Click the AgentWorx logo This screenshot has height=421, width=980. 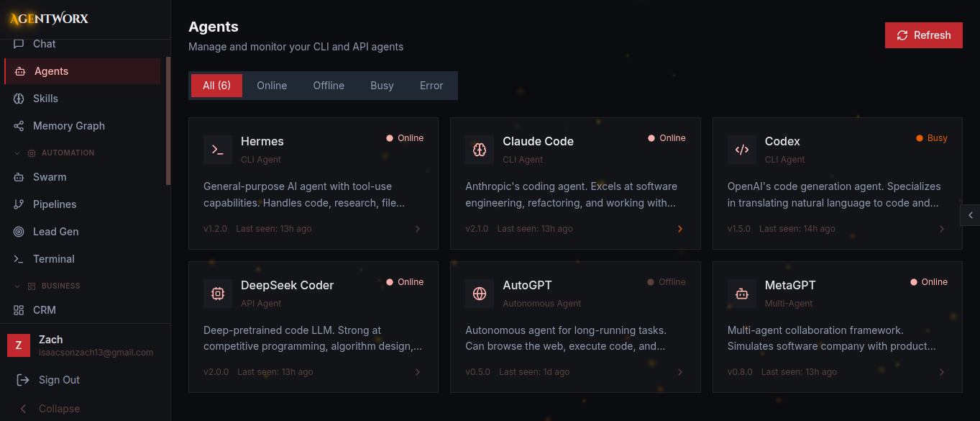[49, 19]
